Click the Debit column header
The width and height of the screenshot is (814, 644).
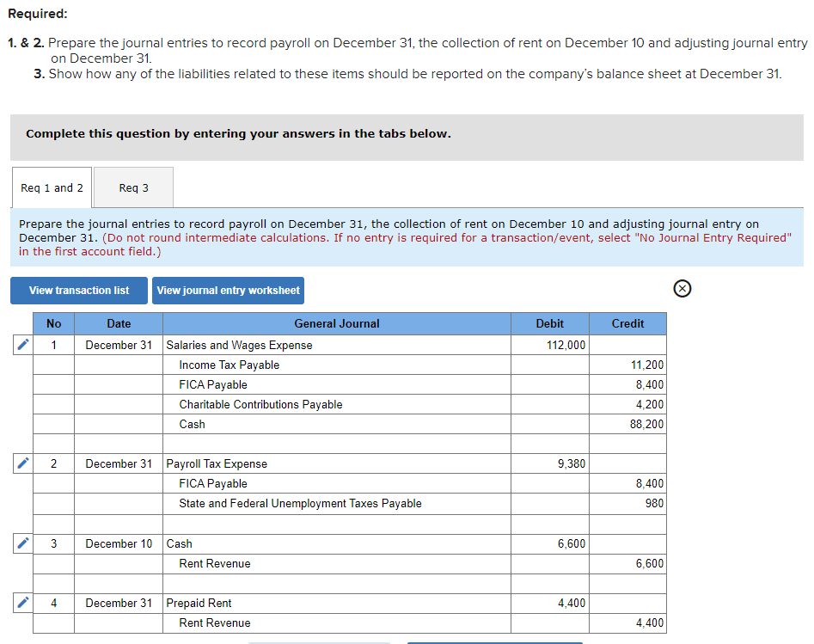[x=550, y=323]
